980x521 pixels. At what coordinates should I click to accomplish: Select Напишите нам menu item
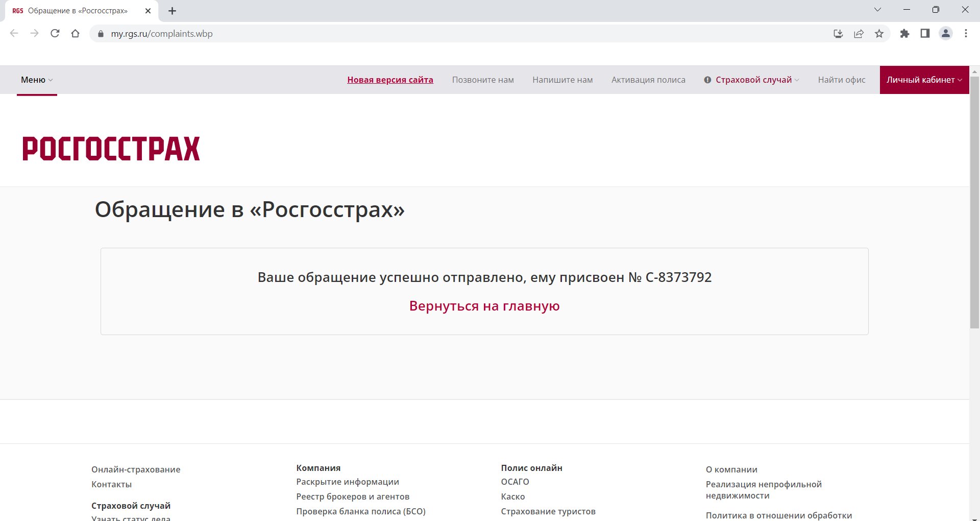(x=562, y=80)
